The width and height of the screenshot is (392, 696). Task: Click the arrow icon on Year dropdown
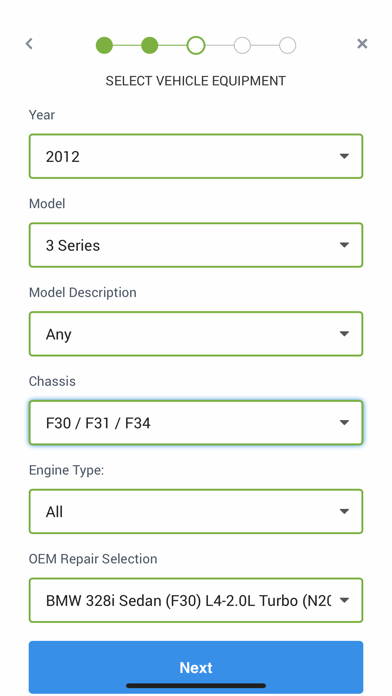coord(344,156)
